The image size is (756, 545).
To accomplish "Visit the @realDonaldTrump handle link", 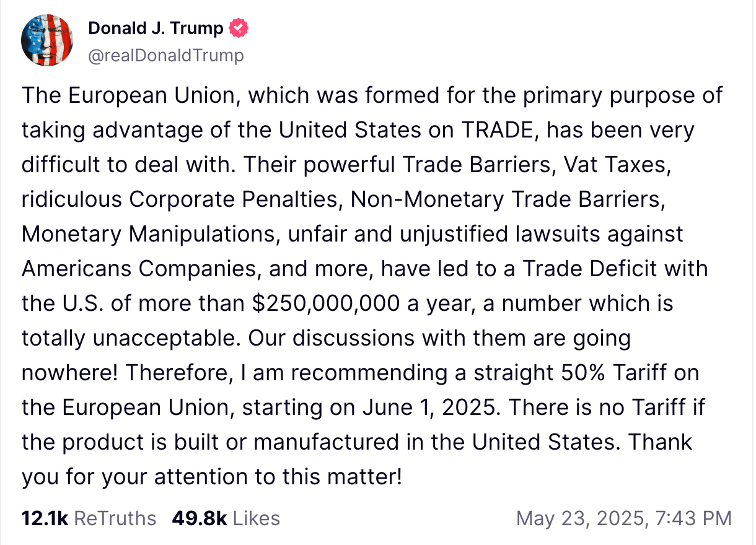I will point(166,56).
